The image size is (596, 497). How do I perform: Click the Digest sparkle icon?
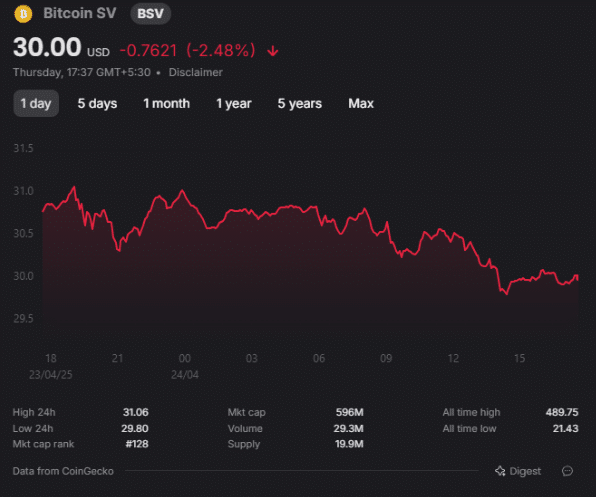(500, 471)
